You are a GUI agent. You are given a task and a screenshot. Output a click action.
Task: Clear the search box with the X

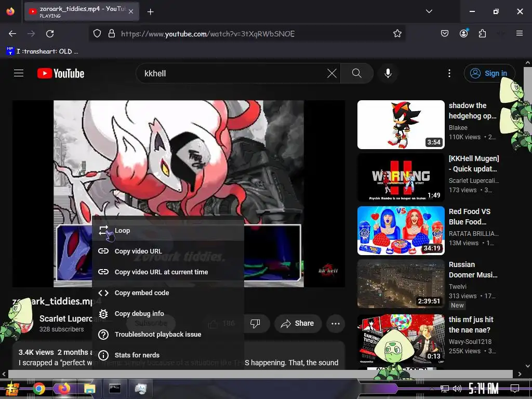[x=332, y=73]
